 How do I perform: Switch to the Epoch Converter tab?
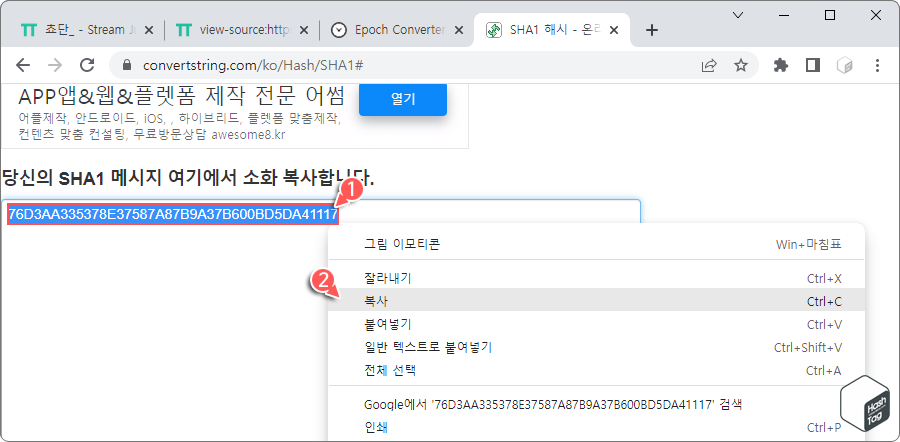pyautogui.click(x=397, y=30)
